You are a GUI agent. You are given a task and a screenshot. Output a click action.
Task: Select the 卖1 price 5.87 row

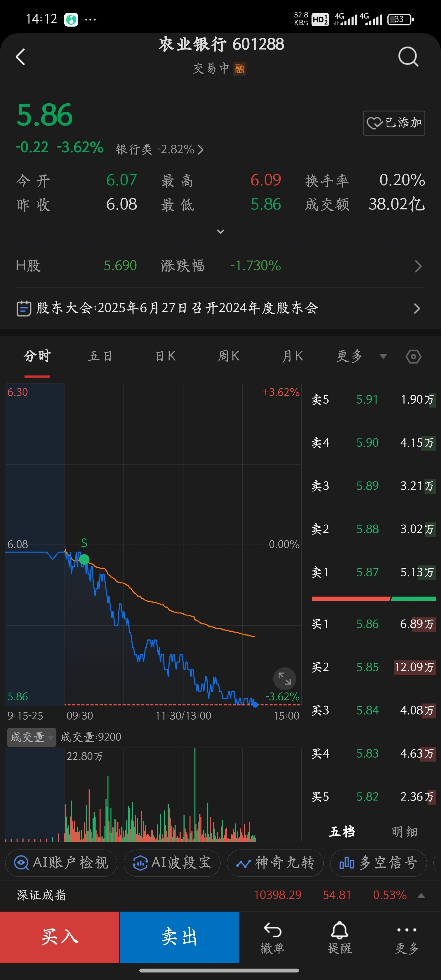coord(373,572)
